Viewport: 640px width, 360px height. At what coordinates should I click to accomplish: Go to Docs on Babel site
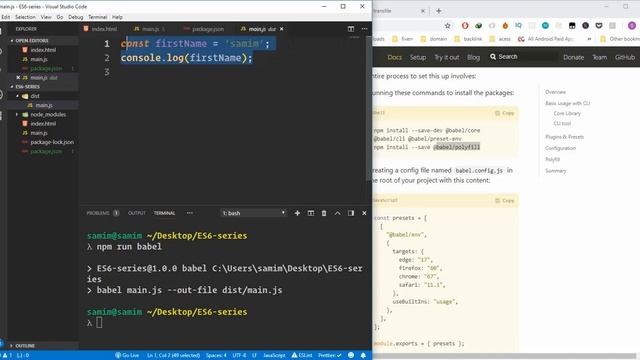pyautogui.click(x=395, y=58)
